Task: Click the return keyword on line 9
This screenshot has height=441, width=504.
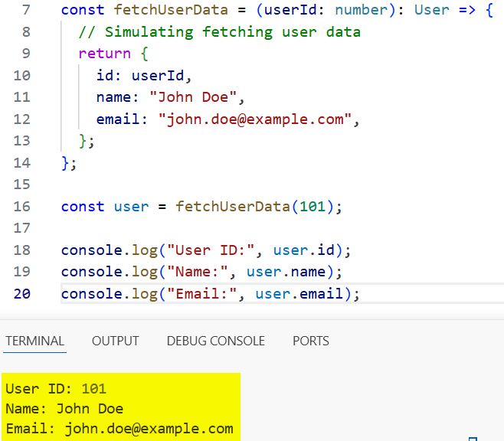Action: tap(104, 54)
